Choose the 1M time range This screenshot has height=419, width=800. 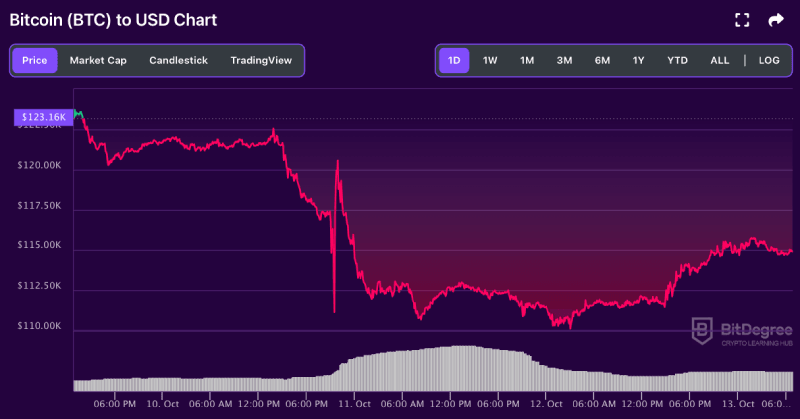coord(527,61)
